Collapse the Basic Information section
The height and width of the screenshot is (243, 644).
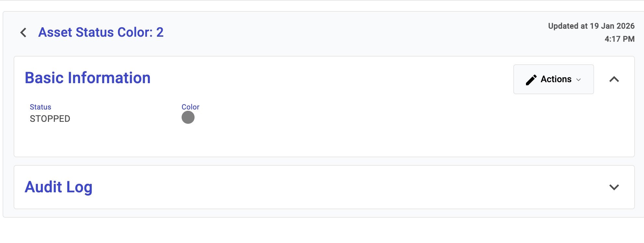(614, 79)
